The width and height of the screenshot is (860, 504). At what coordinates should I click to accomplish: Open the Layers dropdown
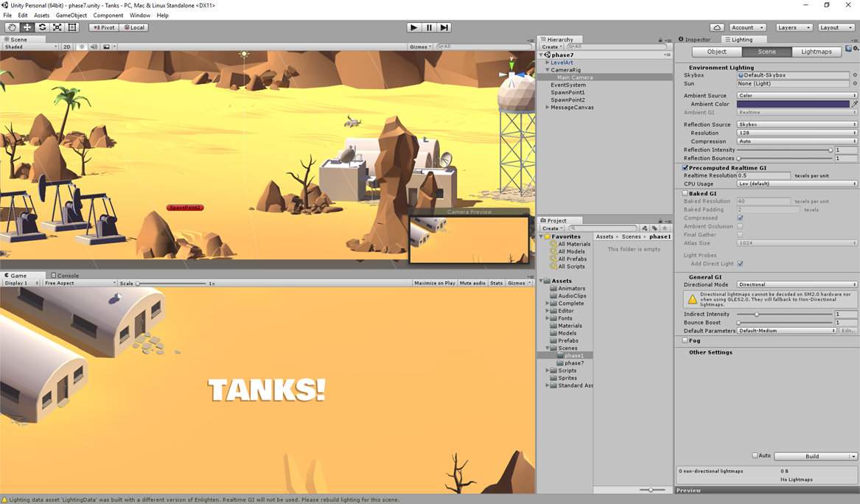click(794, 27)
